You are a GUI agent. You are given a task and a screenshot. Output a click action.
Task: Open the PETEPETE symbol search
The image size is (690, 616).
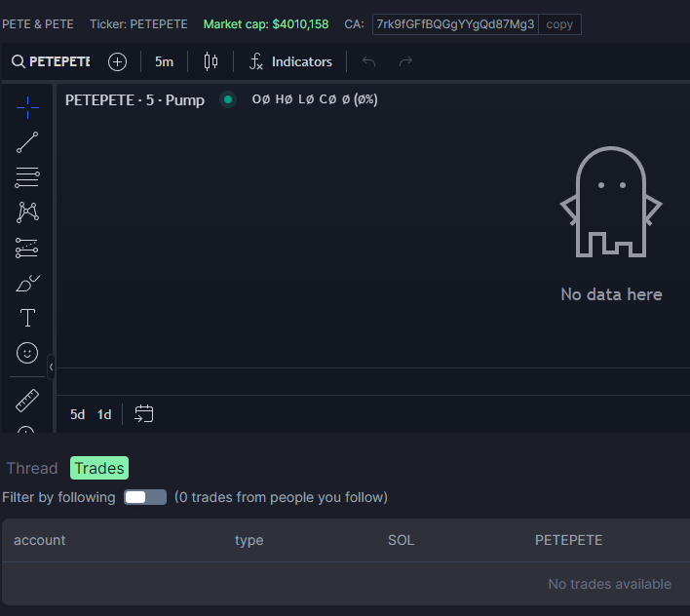pos(51,61)
